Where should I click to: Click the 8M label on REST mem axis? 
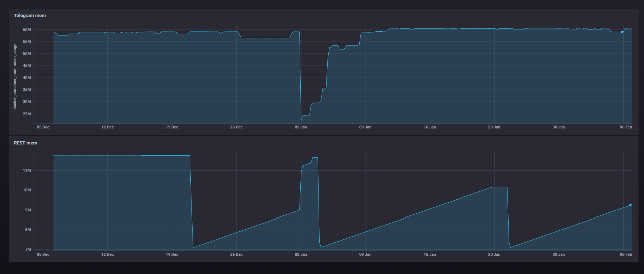(28, 230)
